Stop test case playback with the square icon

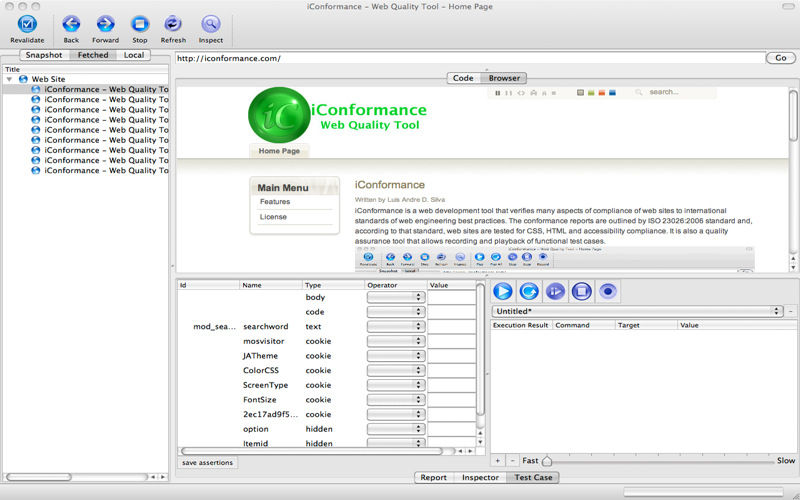click(581, 291)
